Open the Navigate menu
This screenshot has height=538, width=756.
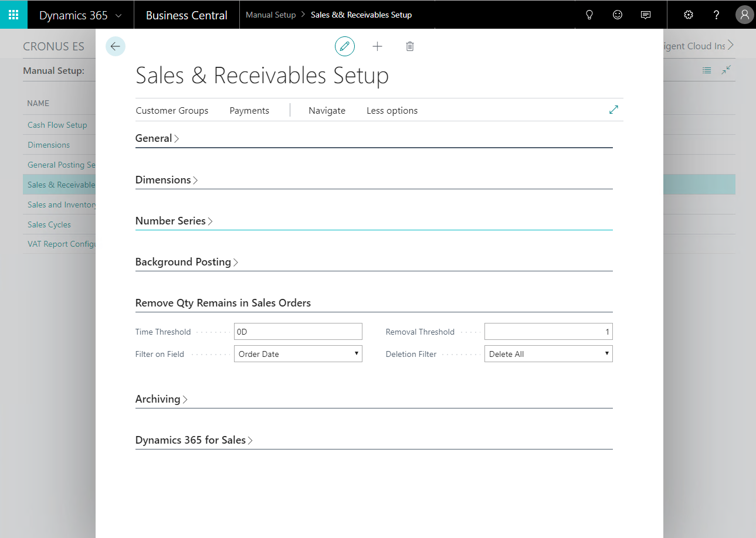[x=327, y=111]
